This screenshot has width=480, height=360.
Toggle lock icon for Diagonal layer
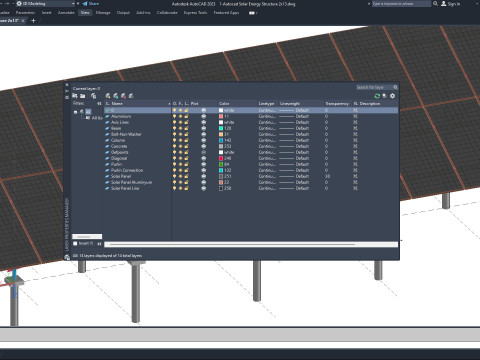coord(186,158)
